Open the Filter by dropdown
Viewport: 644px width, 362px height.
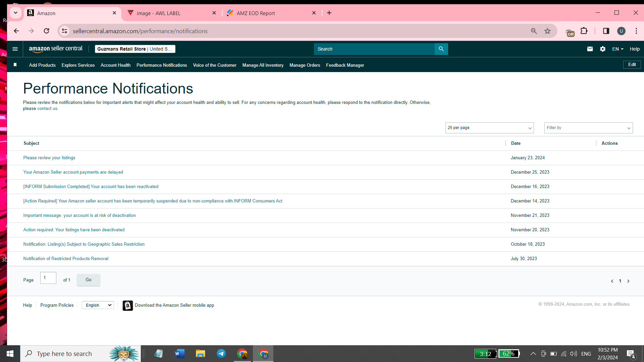pos(588,128)
